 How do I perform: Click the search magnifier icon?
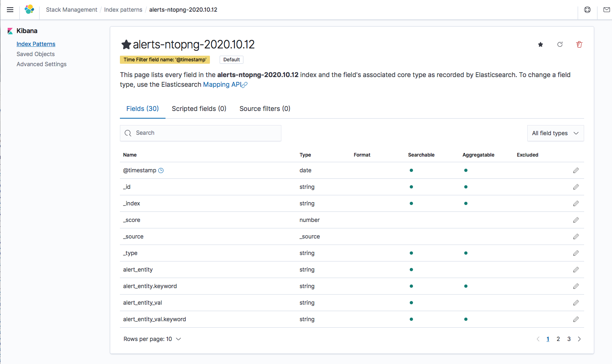pos(128,133)
